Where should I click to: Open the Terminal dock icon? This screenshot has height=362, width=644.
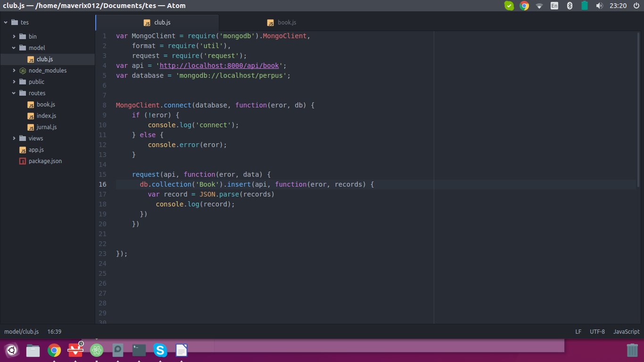click(139, 350)
